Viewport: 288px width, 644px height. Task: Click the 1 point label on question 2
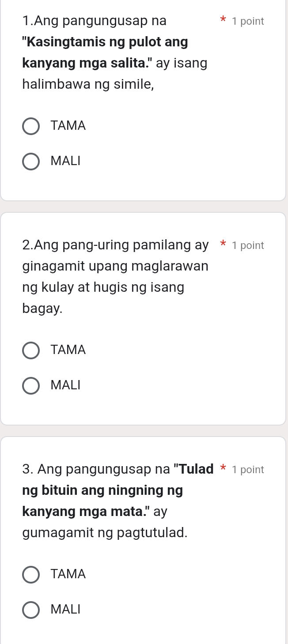pyautogui.click(x=248, y=245)
